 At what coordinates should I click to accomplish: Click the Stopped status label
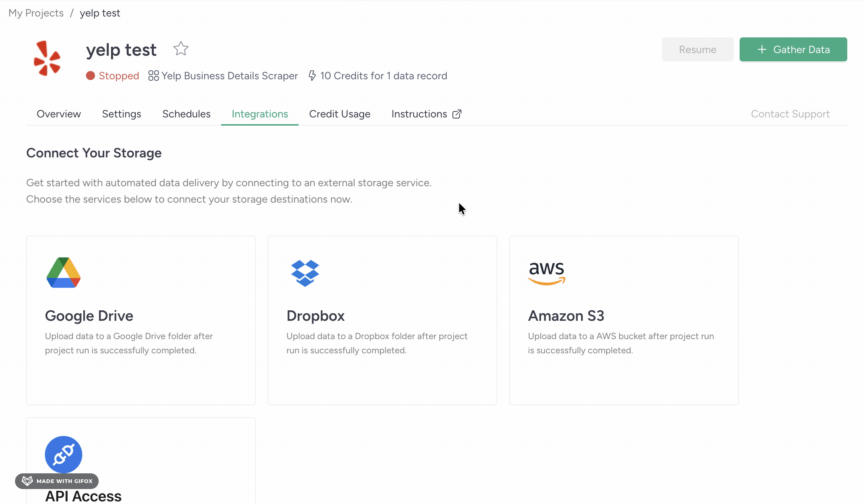click(119, 76)
